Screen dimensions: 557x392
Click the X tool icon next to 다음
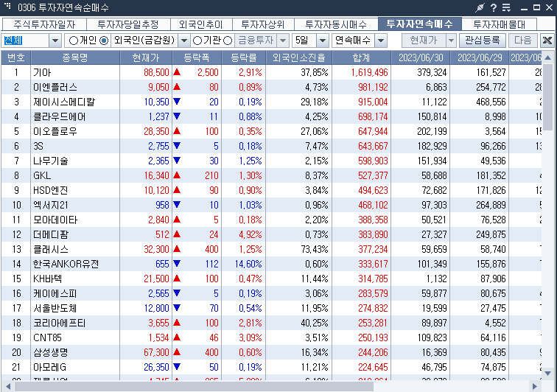[547, 41]
